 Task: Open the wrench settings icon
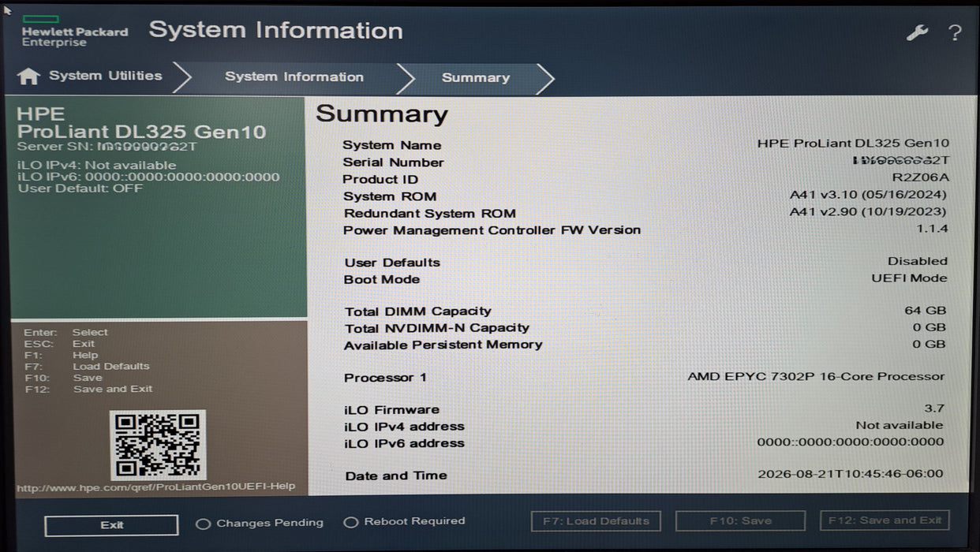click(x=917, y=32)
